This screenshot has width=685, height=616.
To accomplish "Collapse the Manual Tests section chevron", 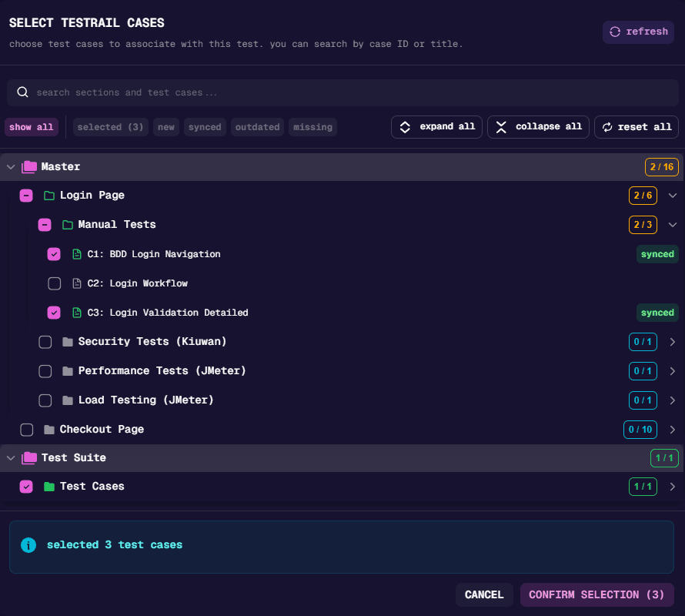I will click(673, 225).
